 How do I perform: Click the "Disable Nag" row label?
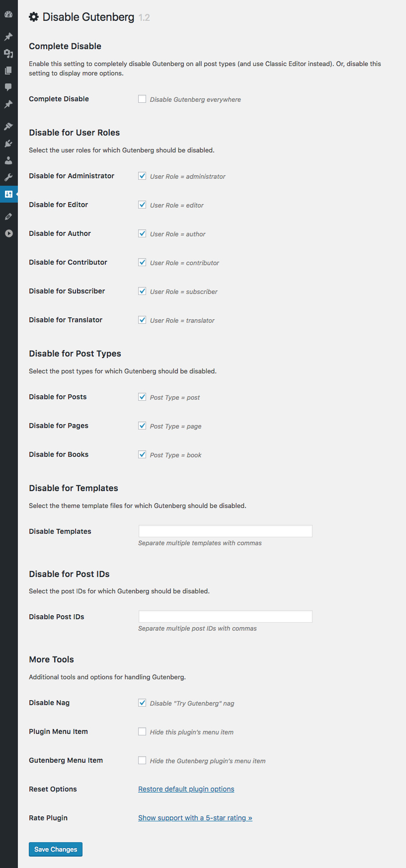(49, 703)
